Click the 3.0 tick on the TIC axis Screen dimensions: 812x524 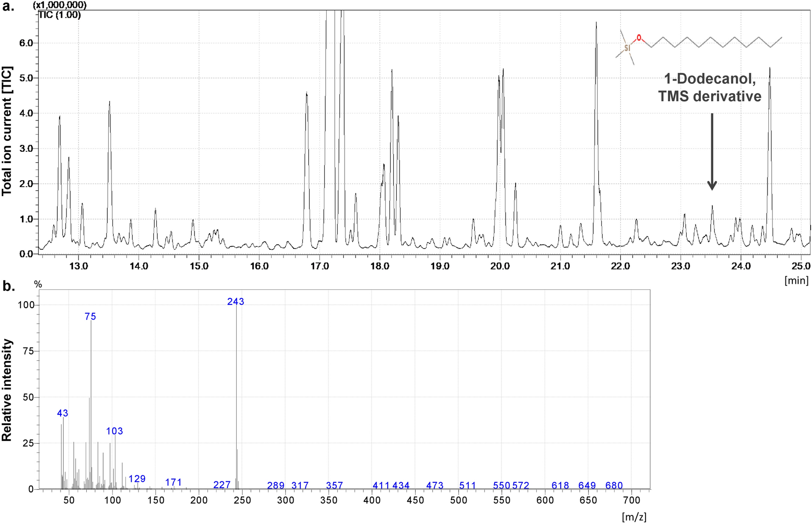coord(26,149)
